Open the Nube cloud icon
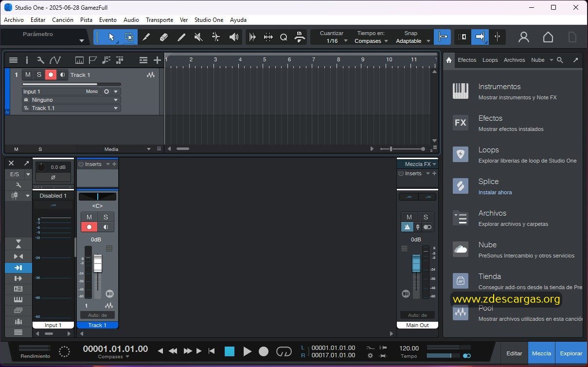The height and width of the screenshot is (367, 588). [x=460, y=249]
